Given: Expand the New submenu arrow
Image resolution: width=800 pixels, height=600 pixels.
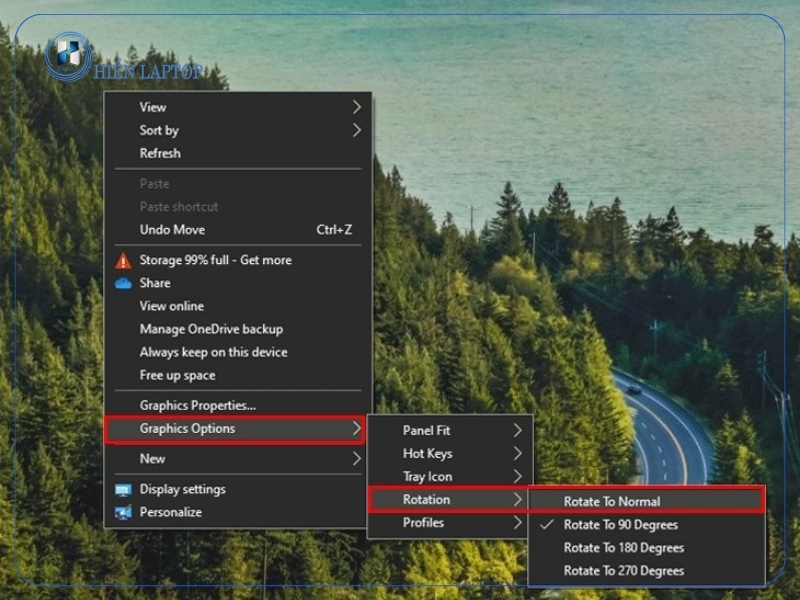Looking at the screenshot, I should coord(357,459).
